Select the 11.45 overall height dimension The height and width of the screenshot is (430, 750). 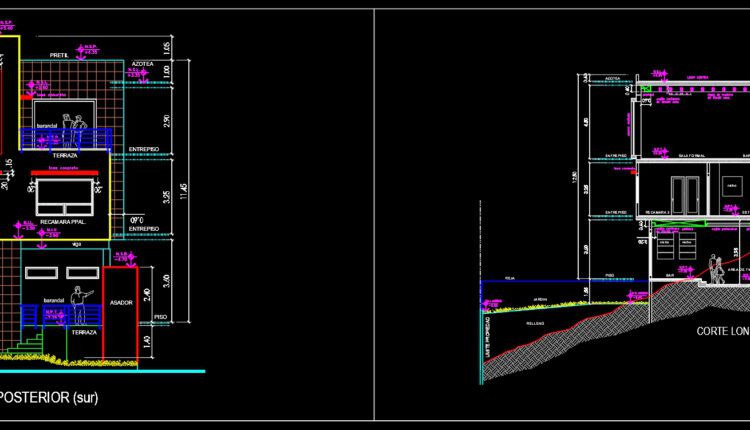(184, 191)
